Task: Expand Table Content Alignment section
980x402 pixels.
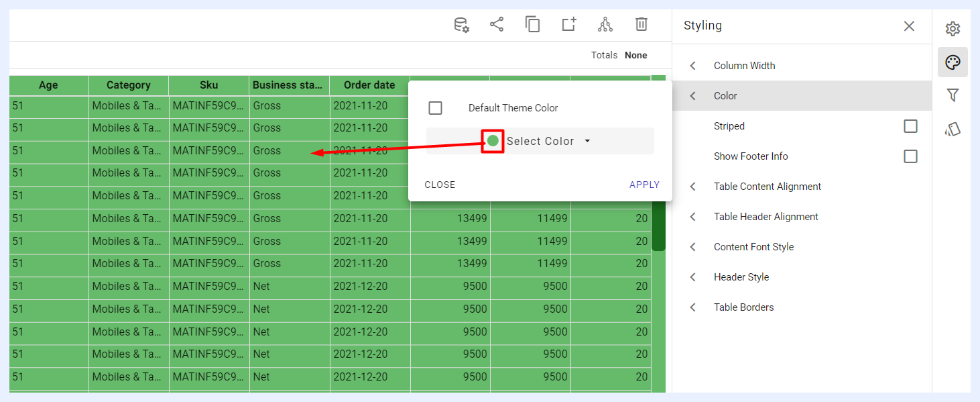Action: [x=802, y=187]
